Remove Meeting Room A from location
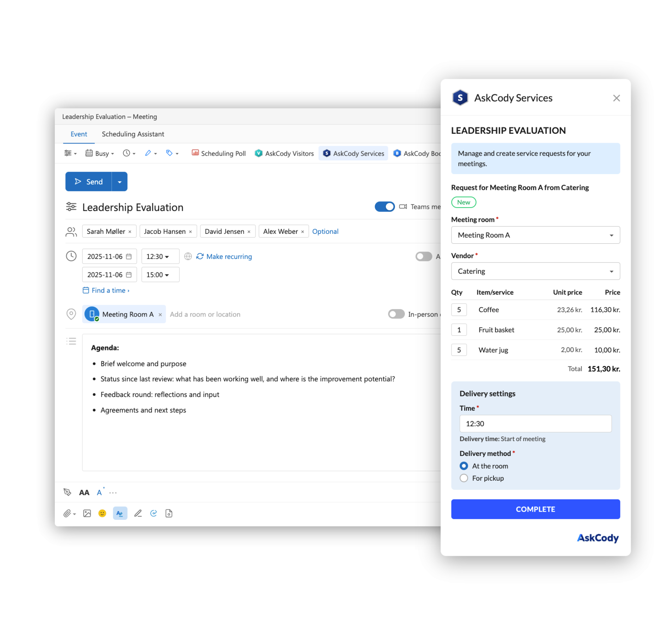The width and height of the screenshot is (672, 635). pos(160,315)
